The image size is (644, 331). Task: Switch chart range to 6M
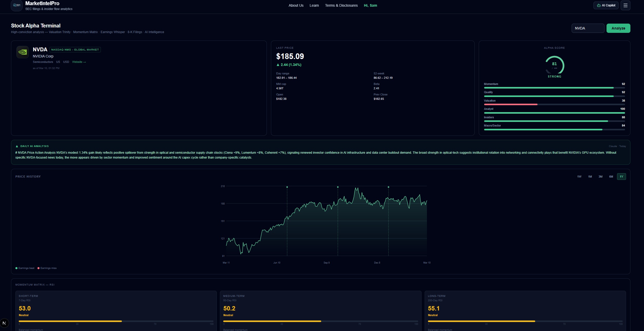coord(611,177)
